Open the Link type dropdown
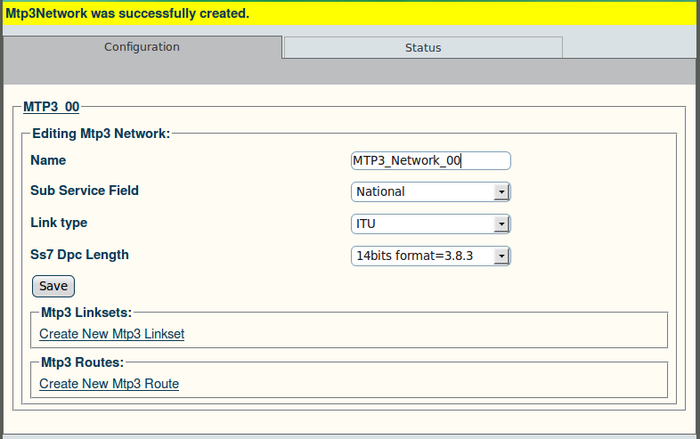700x439 pixels. (430, 224)
